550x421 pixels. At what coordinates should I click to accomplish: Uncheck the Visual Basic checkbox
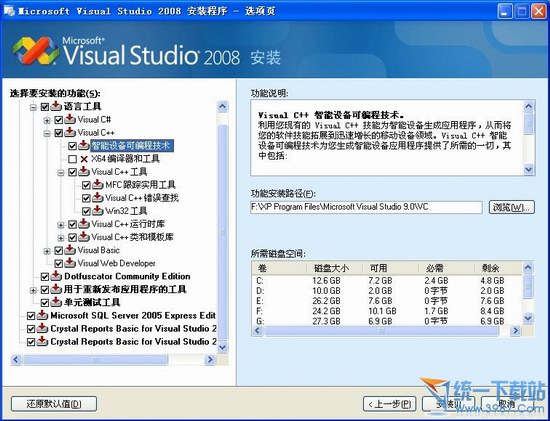click(x=59, y=250)
